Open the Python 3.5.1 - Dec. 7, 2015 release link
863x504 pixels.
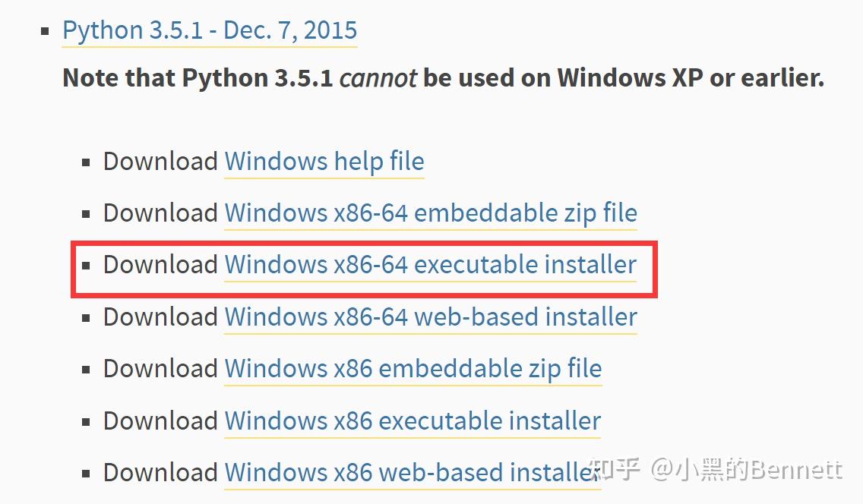pyautogui.click(x=209, y=31)
